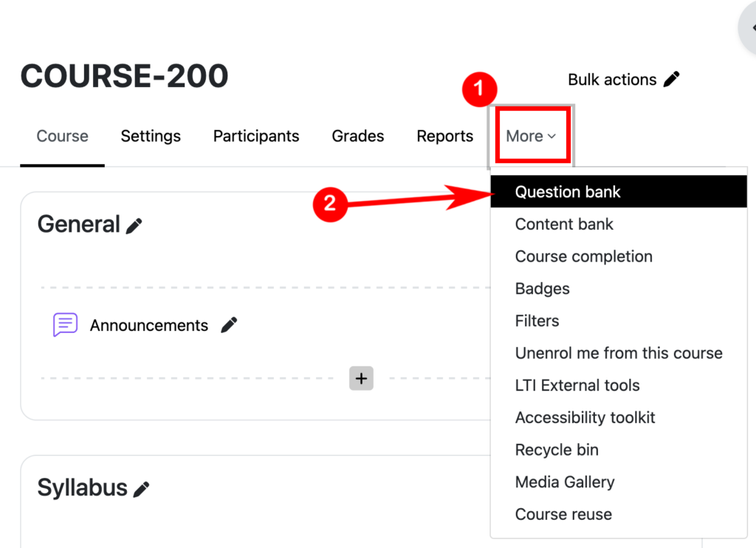Switch to the Settings tab
Viewport: 756px width, 548px height.
[x=151, y=136]
